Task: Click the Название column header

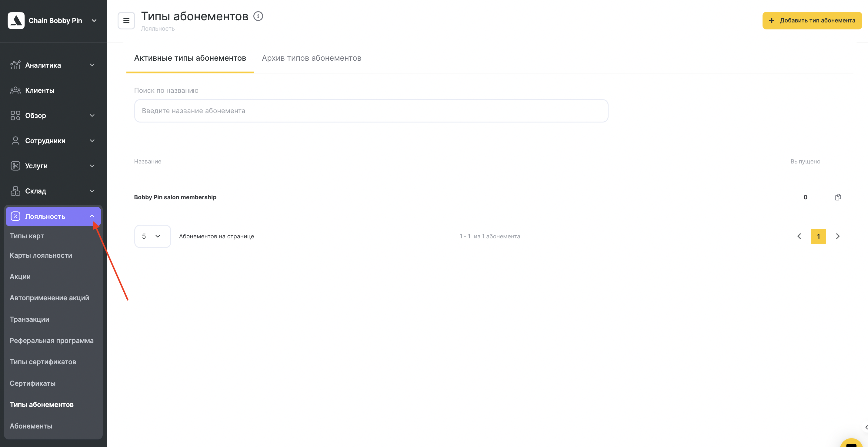Action: pos(148,161)
